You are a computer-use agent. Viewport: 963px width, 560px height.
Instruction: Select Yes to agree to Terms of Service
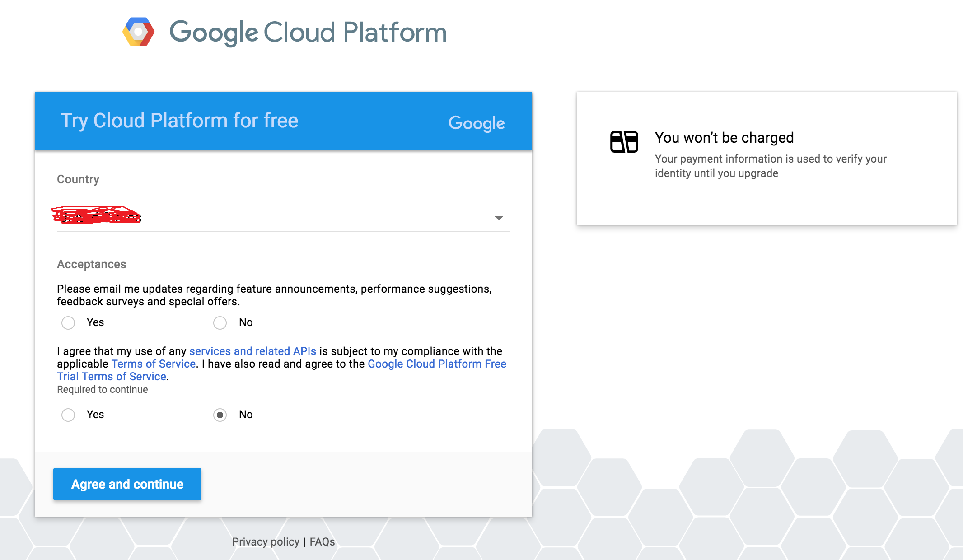pos(68,415)
